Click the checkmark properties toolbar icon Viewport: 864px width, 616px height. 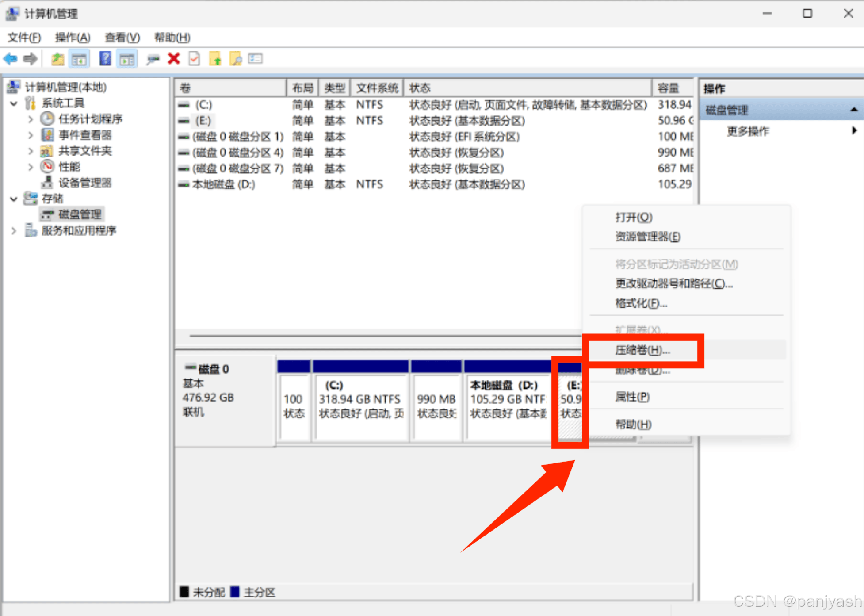[194, 58]
